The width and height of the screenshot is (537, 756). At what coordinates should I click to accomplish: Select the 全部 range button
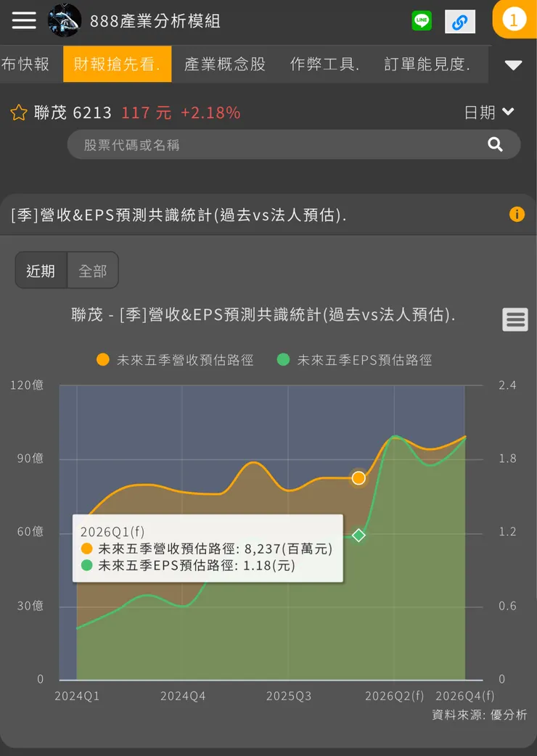[x=93, y=271]
